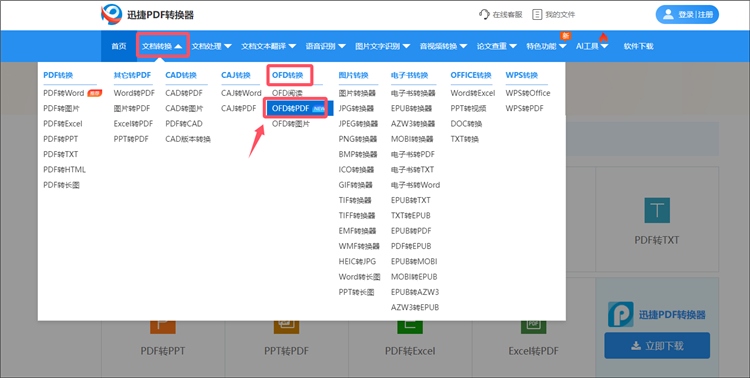Open CAD版本转换 entry

pyautogui.click(x=188, y=139)
